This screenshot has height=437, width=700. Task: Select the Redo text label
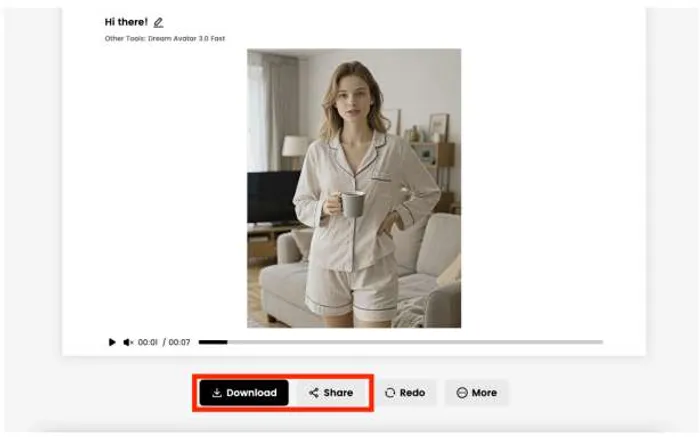[412, 393]
